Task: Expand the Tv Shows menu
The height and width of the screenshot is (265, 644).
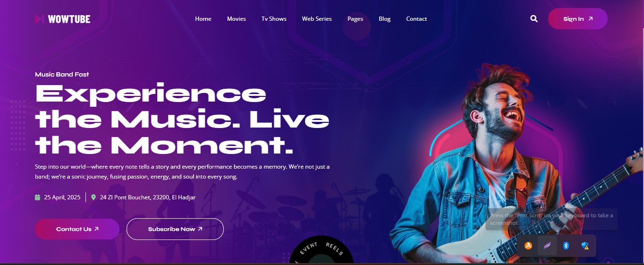Action: [274, 19]
